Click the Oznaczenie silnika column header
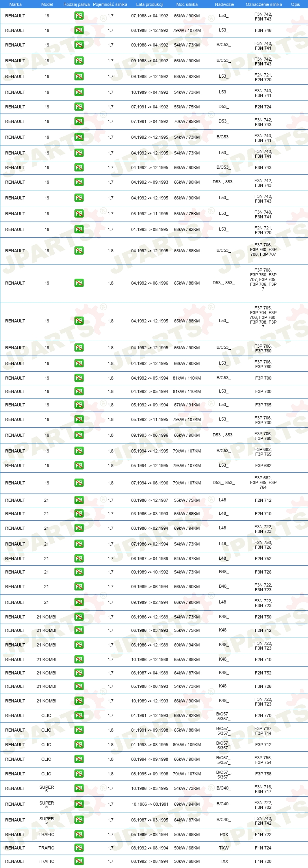Image resolution: width=308 pixels, height=868 pixels. [264, 4]
